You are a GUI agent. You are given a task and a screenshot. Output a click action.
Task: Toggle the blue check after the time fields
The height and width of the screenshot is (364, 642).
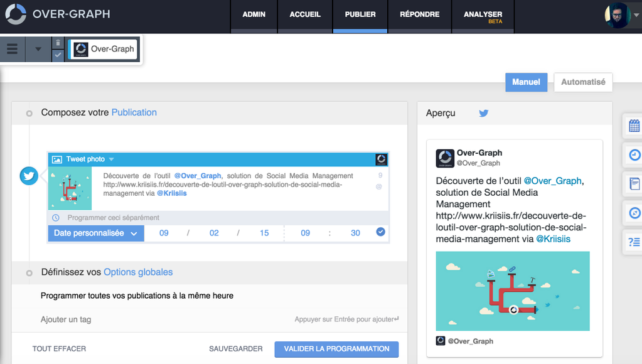click(380, 232)
